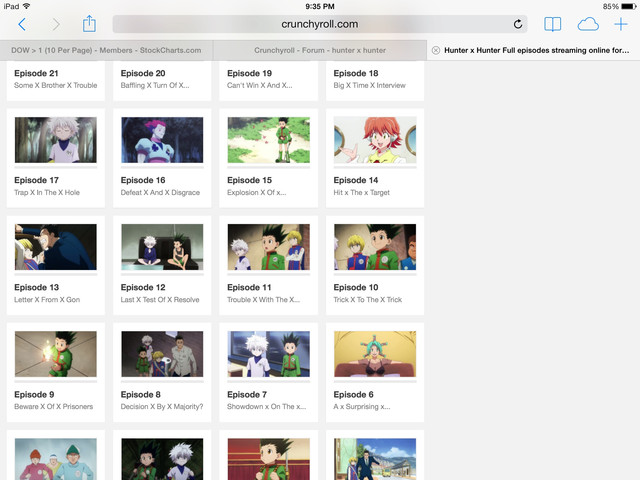Click 'Hit x The x Target' subtitle

coord(362,192)
